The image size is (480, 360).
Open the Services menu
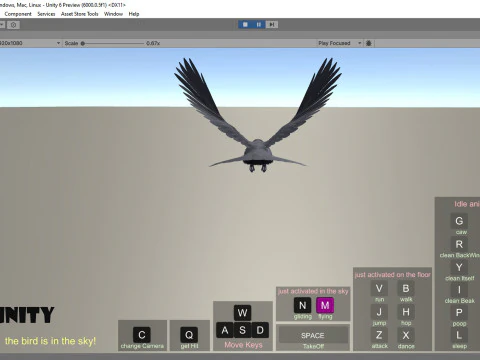[x=46, y=14]
